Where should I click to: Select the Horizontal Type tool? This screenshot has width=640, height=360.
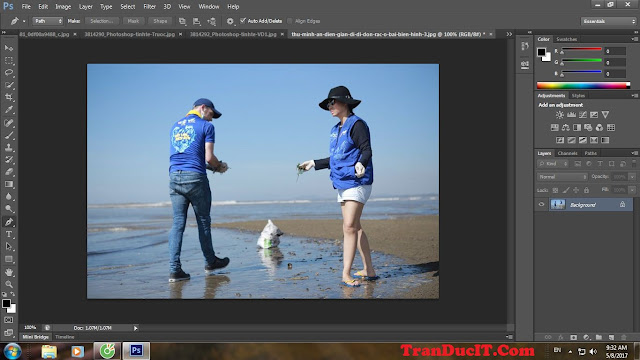(9, 234)
